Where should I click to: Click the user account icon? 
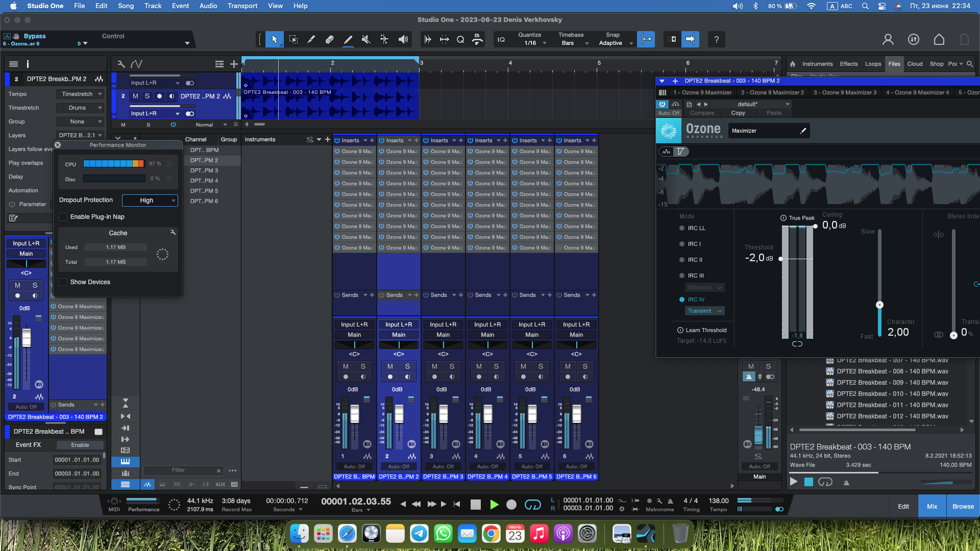coord(888,39)
